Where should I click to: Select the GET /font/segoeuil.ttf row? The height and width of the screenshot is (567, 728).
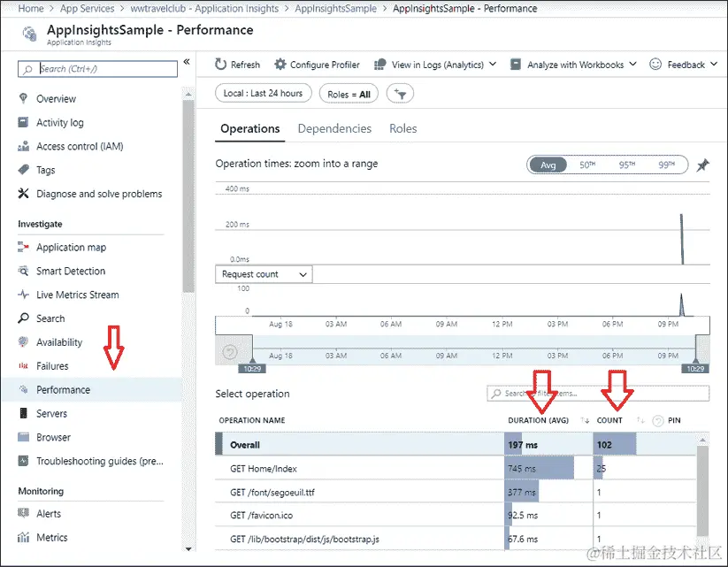(456, 492)
